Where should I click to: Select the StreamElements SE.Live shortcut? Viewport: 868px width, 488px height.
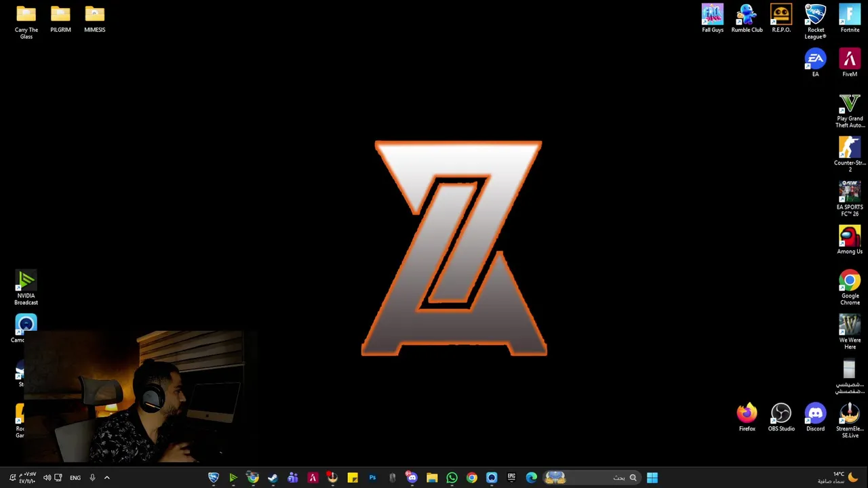(x=850, y=421)
